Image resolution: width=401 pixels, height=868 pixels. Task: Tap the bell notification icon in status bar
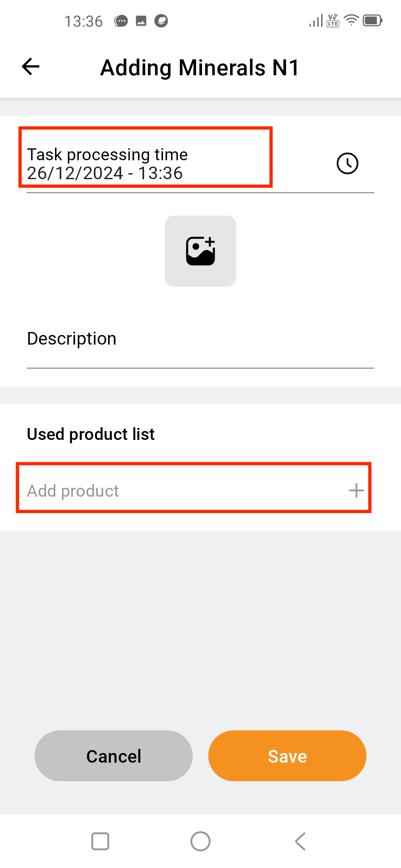(x=161, y=21)
